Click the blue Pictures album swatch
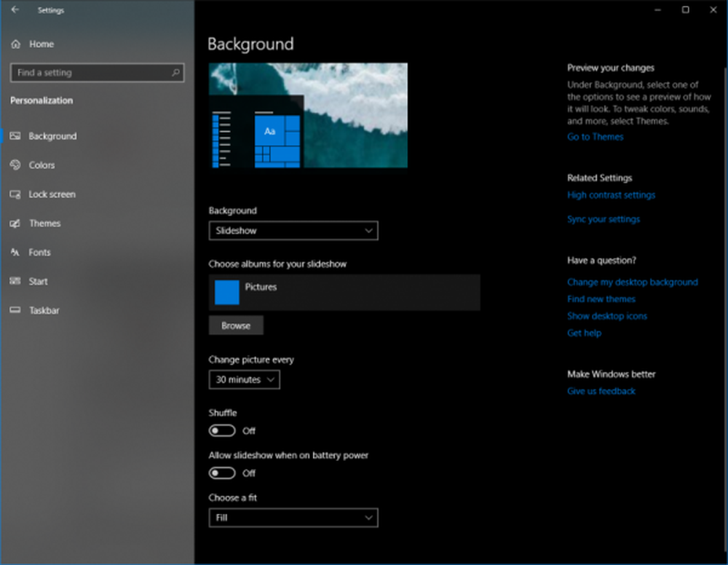The width and height of the screenshot is (728, 565). (227, 293)
